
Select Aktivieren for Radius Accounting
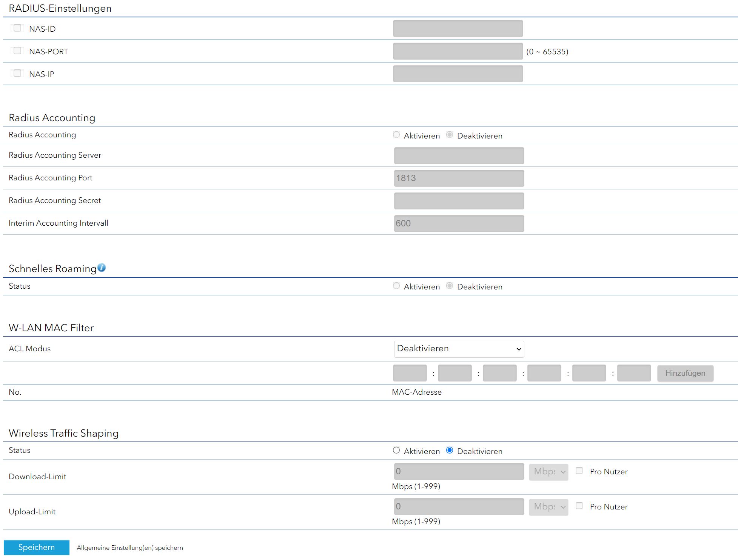pos(396,135)
